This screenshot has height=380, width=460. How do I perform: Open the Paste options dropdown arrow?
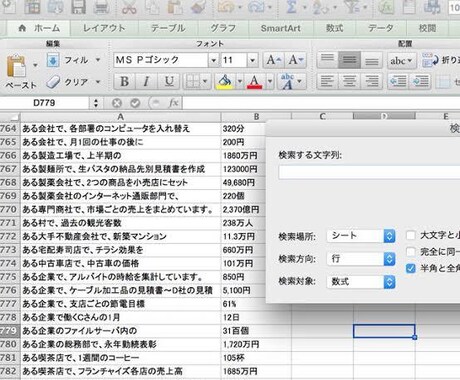pos(35,65)
